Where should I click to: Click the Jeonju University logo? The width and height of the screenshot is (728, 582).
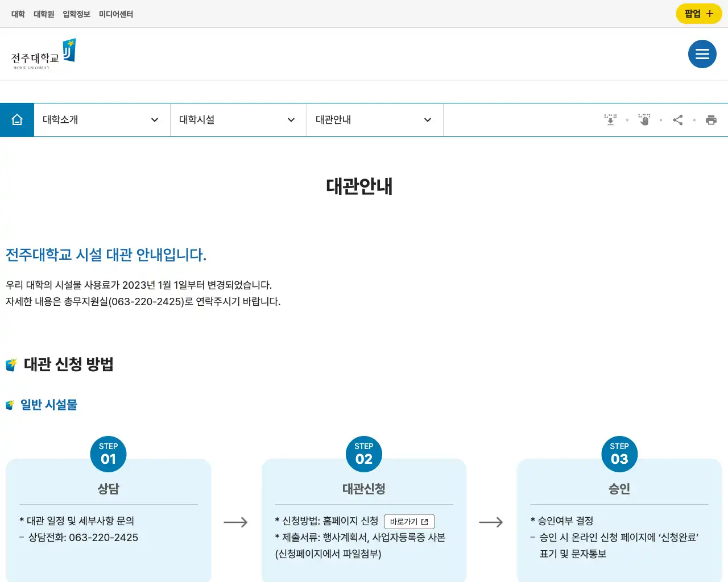tap(43, 54)
